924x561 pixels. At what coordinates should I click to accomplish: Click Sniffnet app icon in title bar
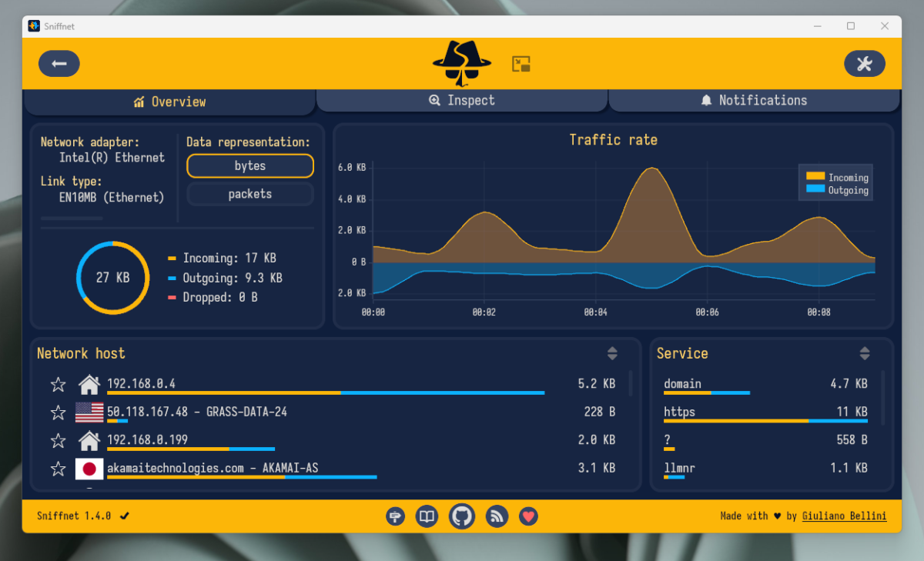(34, 26)
